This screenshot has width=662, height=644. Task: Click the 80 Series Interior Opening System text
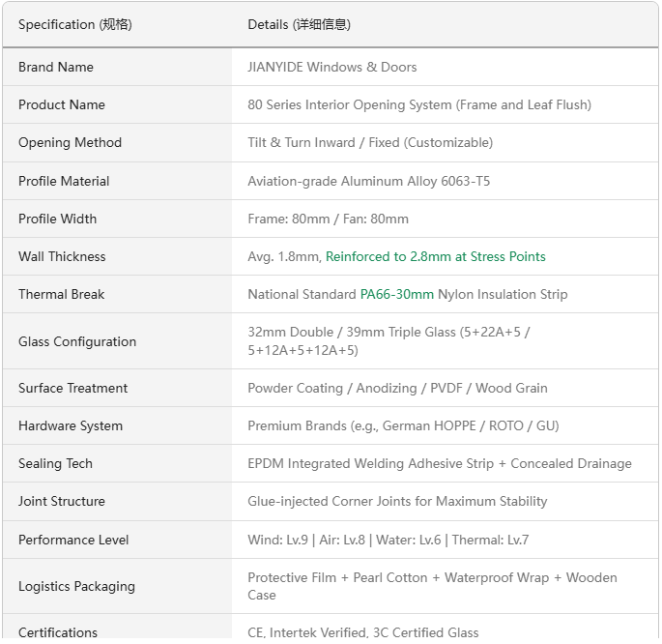click(350, 104)
